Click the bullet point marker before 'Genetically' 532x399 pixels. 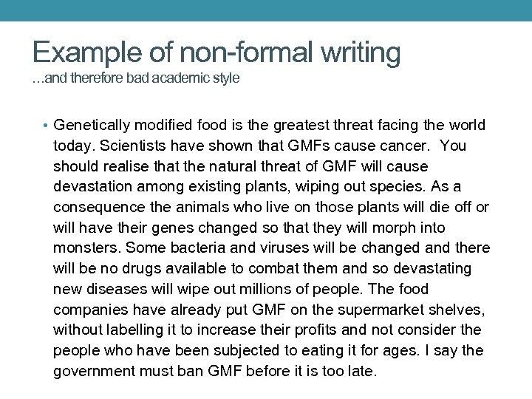[46, 126]
